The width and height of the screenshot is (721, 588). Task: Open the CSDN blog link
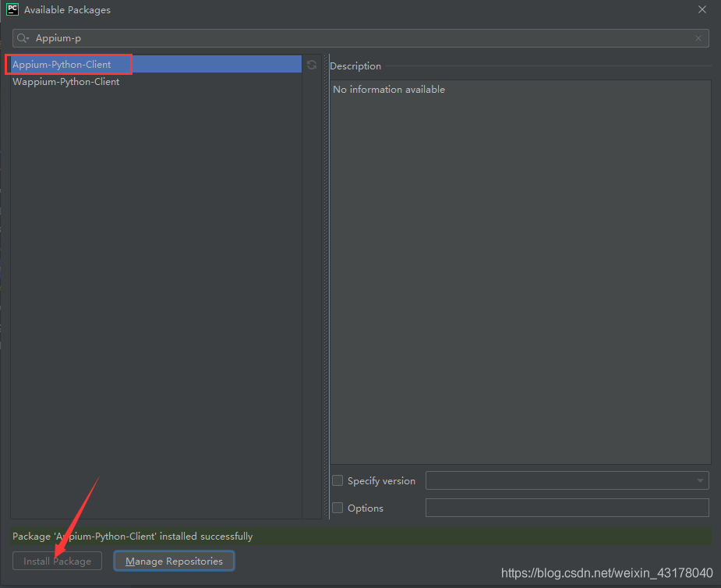tap(606, 572)
